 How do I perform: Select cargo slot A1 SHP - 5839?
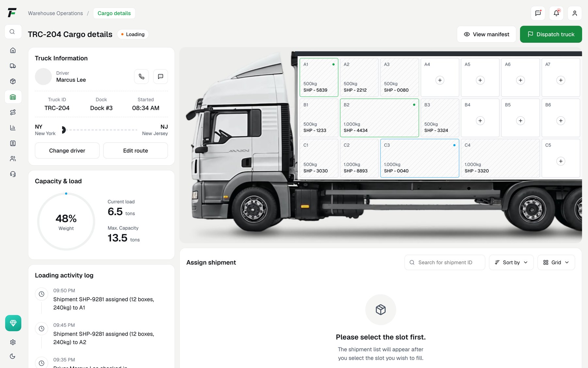click(319, 78)
